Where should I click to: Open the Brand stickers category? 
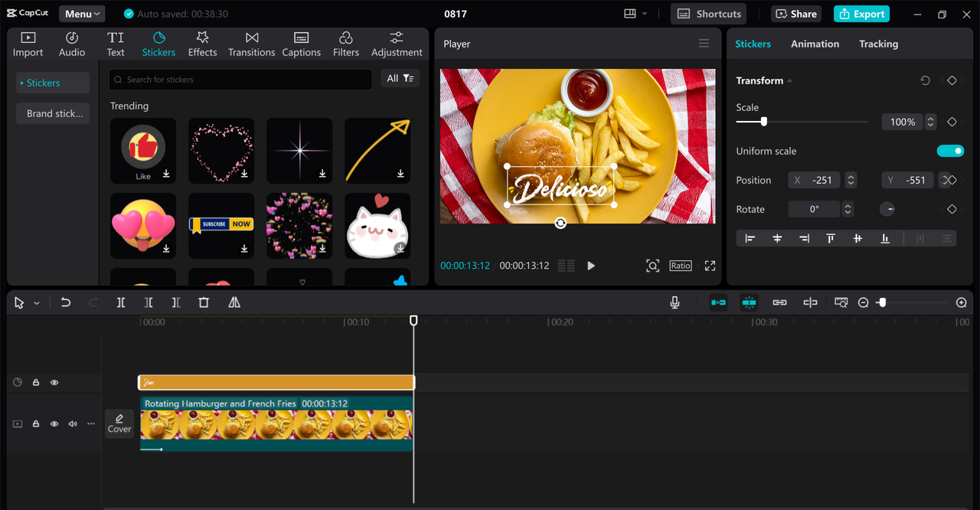click(53, 113)
